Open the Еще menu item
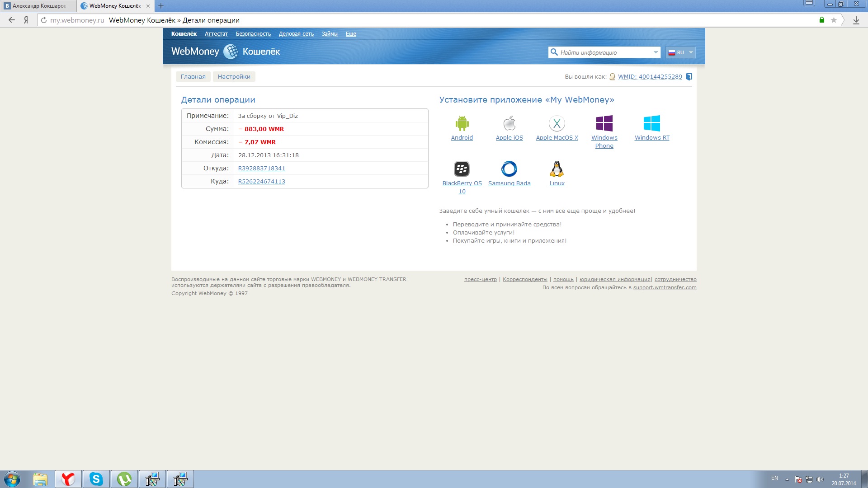This screenshot has height=488, width=868. pos(351,34)
